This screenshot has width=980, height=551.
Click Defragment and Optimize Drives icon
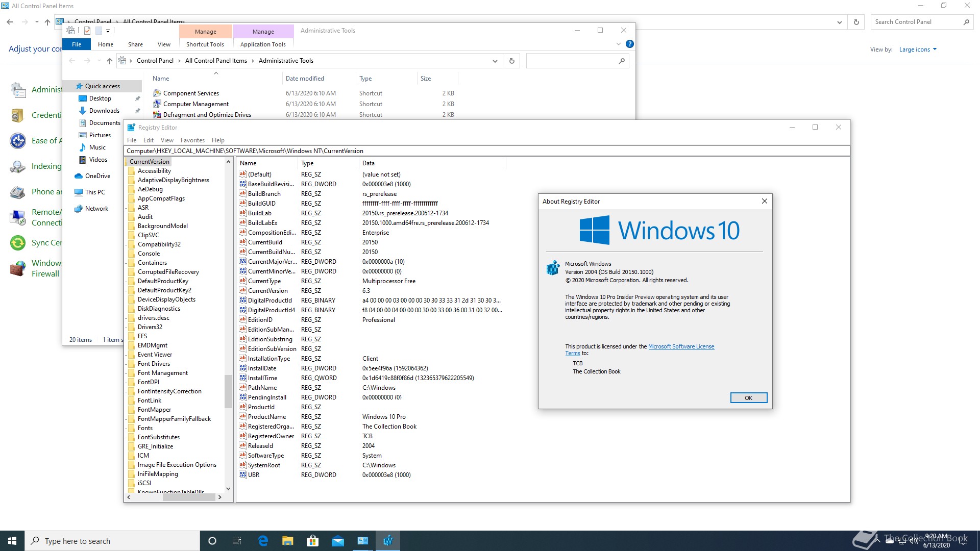point(157,115)
